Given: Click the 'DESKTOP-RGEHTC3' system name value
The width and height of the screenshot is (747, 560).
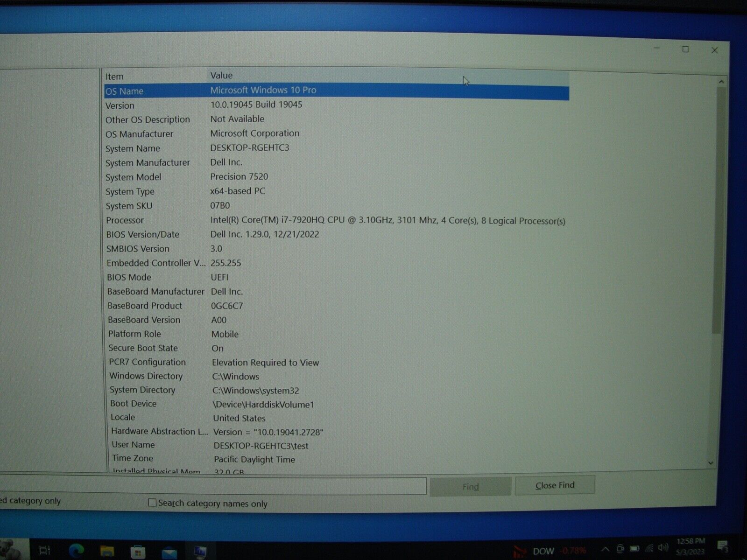Looking at the screenshot, I should click(x=250, y=148).
